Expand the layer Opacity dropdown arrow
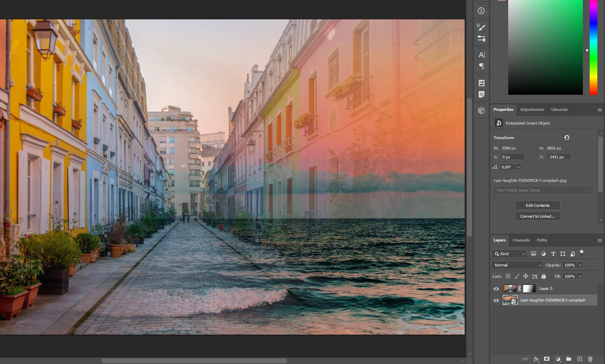The image size is (605, 364). coord(580,265)
